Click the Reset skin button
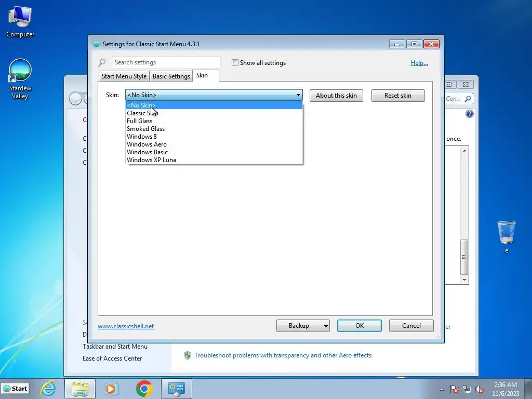Screen dimensions: 532x399 click(x=398, y=96)
